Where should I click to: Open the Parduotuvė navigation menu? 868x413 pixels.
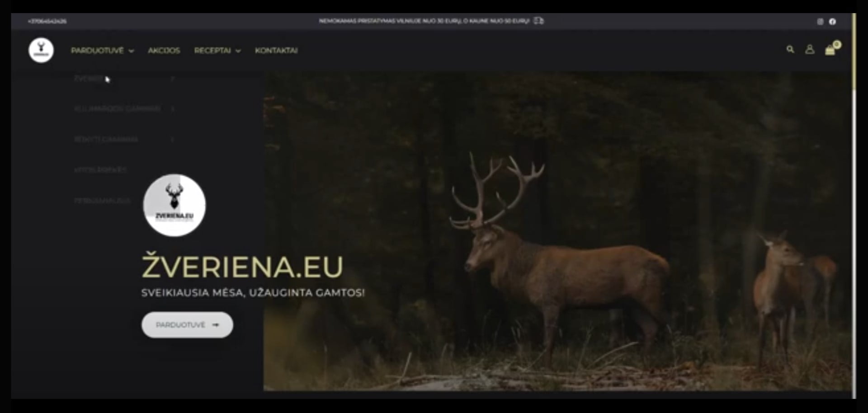[x=97, y=51]
